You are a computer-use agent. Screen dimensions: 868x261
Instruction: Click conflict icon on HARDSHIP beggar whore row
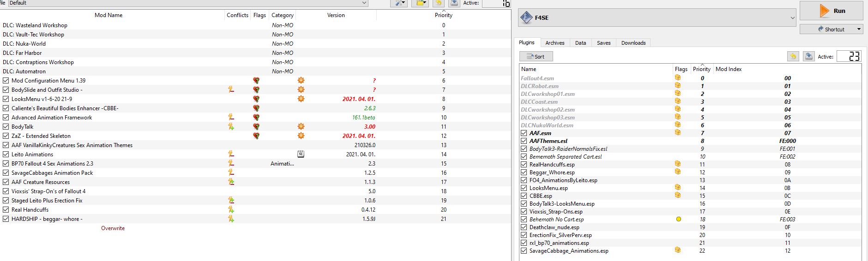point(231,219)
